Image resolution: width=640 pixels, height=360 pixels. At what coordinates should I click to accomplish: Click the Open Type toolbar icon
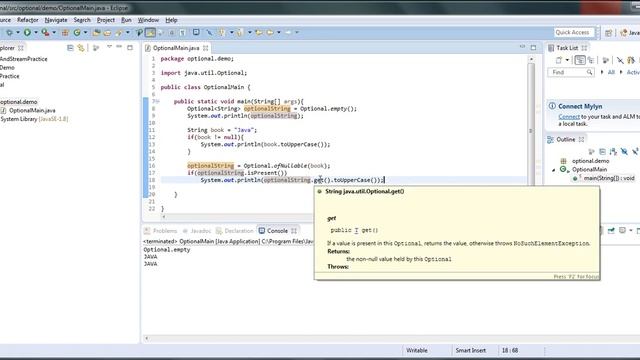point(96,33)
